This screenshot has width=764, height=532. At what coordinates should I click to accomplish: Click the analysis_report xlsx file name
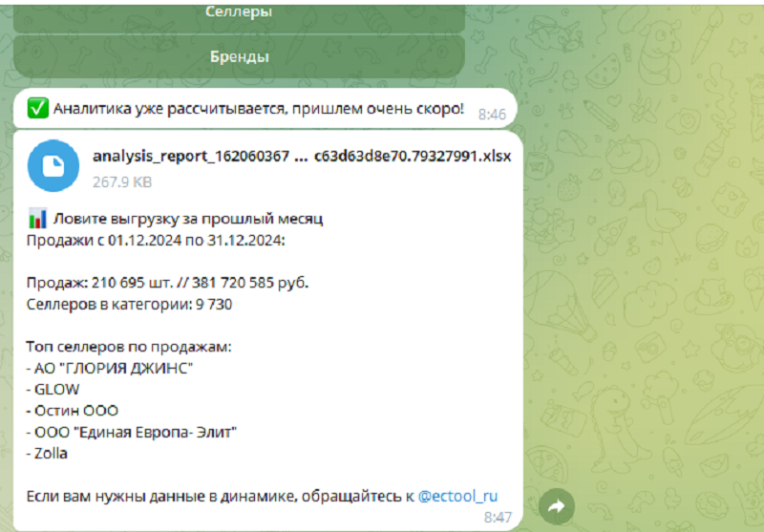[302, 156]
